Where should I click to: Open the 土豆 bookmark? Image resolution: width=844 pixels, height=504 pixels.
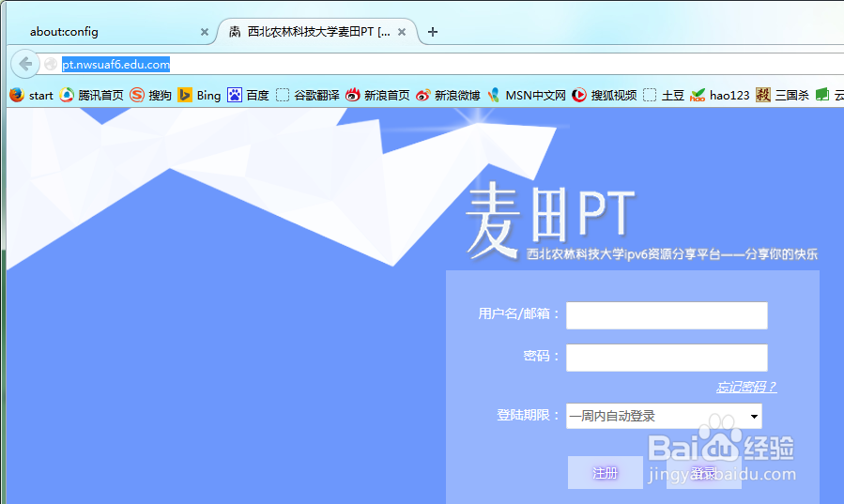pos(664,95)
